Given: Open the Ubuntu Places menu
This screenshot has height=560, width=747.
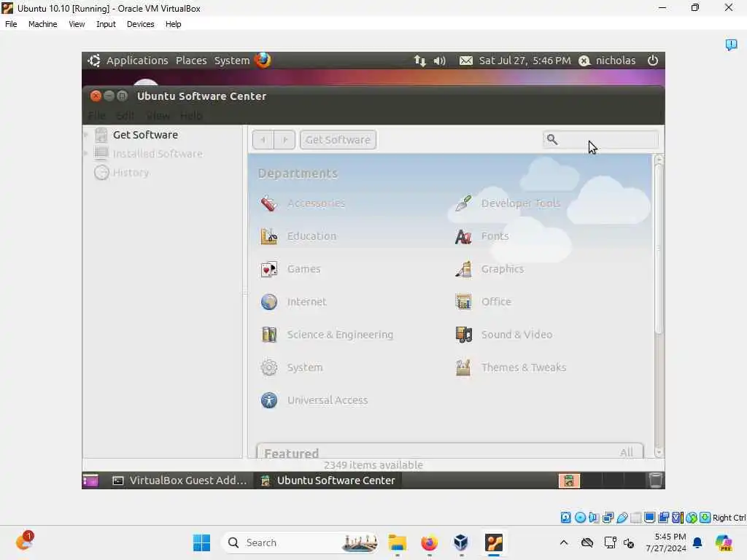Looking at the screenshot, I should click(191, 61).
